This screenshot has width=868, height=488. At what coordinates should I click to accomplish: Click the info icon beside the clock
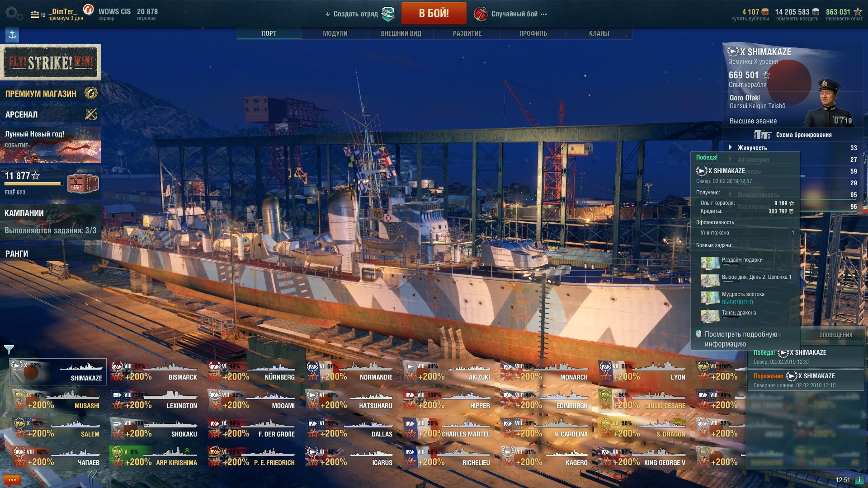(859, 480)
